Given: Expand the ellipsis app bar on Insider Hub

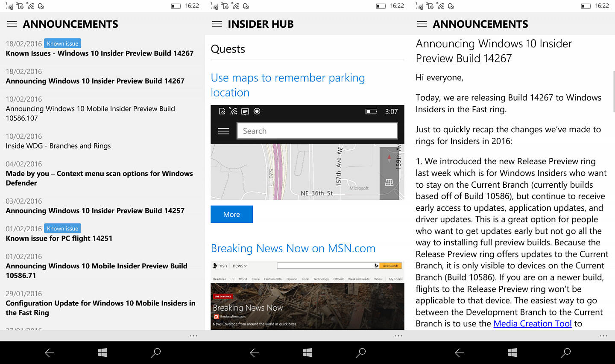Looking at the screenshot, I should coord(398,336).
